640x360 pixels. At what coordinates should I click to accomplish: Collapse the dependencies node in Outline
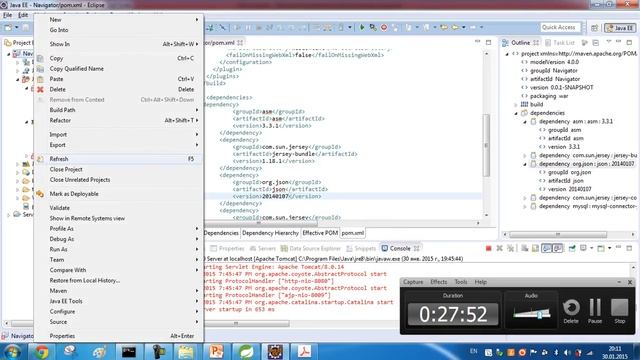tap(516, 113)
